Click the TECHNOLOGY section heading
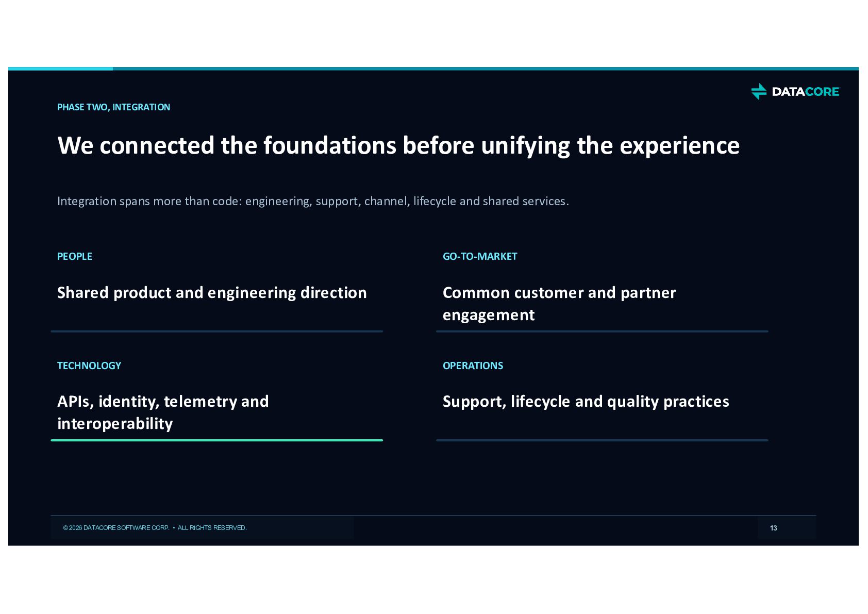Image resolution: width=868 pixels, height=614 pixels. pyautogui.click(x=89, y=366)
